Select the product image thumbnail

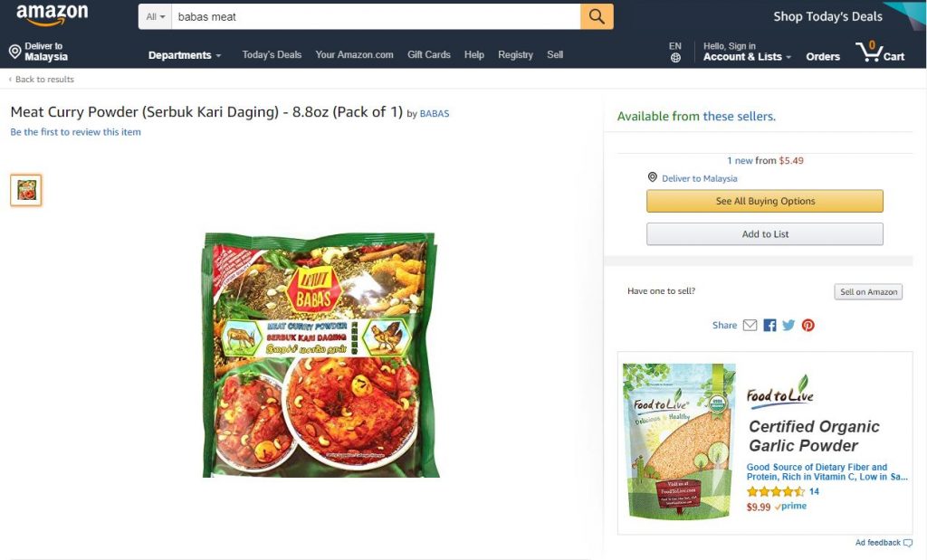coord(26,190)
